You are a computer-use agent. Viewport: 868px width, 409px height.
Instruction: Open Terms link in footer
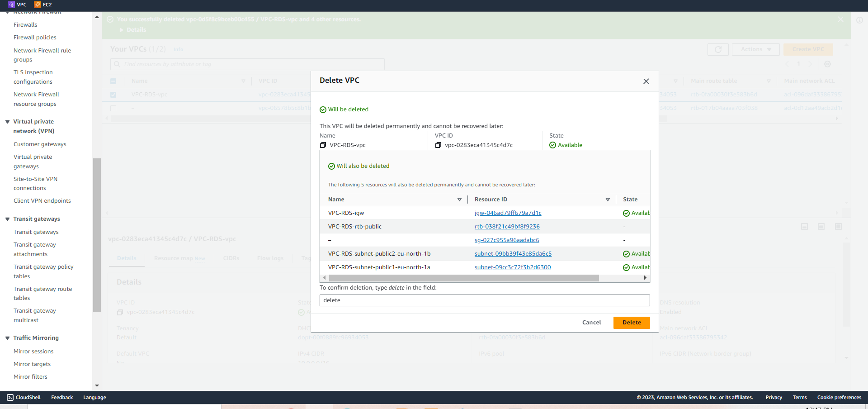coord(800,397)
